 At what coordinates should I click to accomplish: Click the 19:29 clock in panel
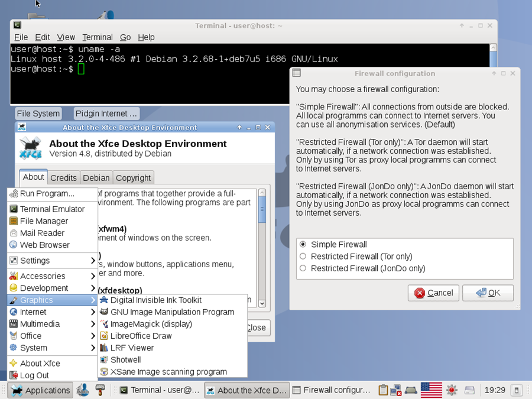click(x=495, y=390)
